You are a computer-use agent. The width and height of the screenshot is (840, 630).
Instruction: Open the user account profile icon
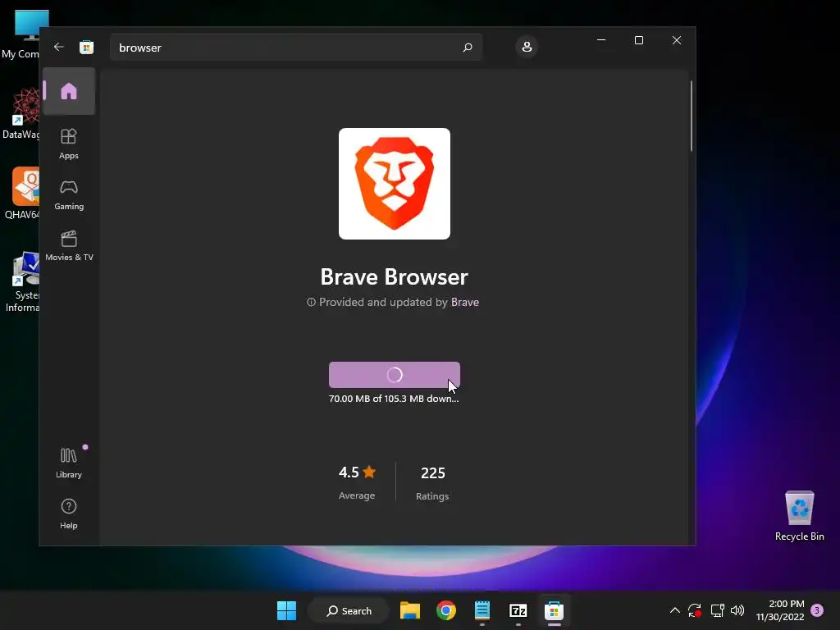pyautogui.click(x=527, y=47)
